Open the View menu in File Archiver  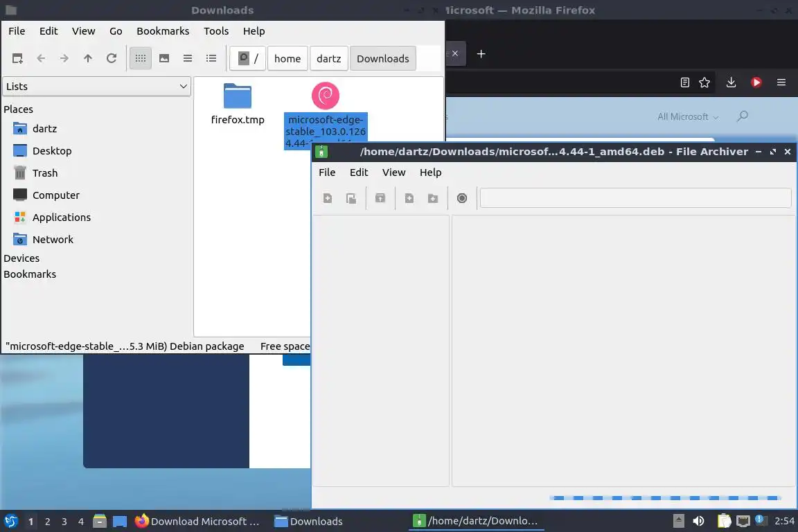pos(394,172)
